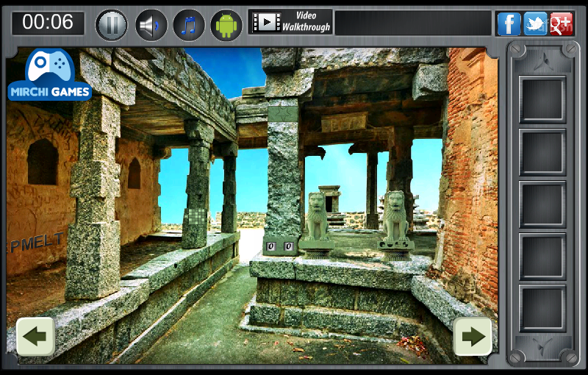Click the right digit of the number lock
This screenshot has width=588, height=375.
[288, 246]
